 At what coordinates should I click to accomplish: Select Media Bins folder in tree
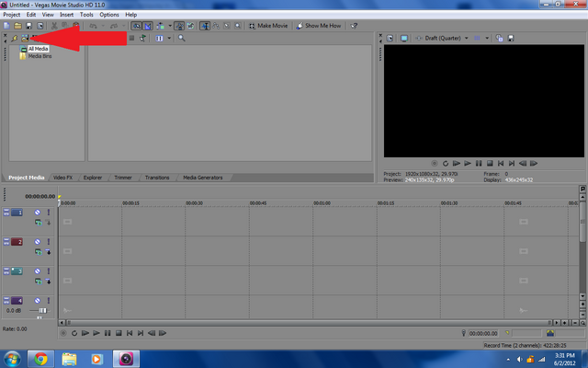coord(40,56)
